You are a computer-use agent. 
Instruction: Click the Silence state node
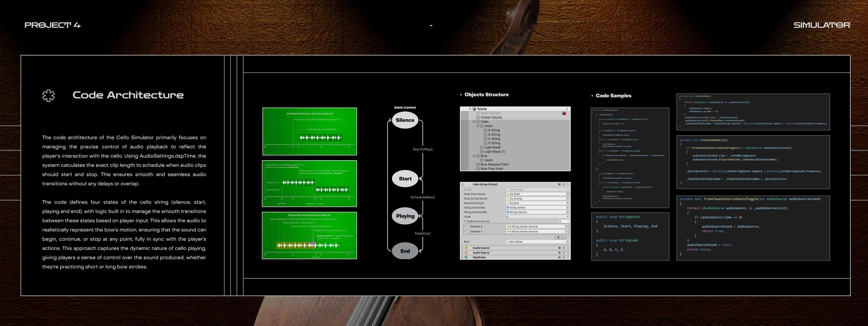click(x=405, y=120)
